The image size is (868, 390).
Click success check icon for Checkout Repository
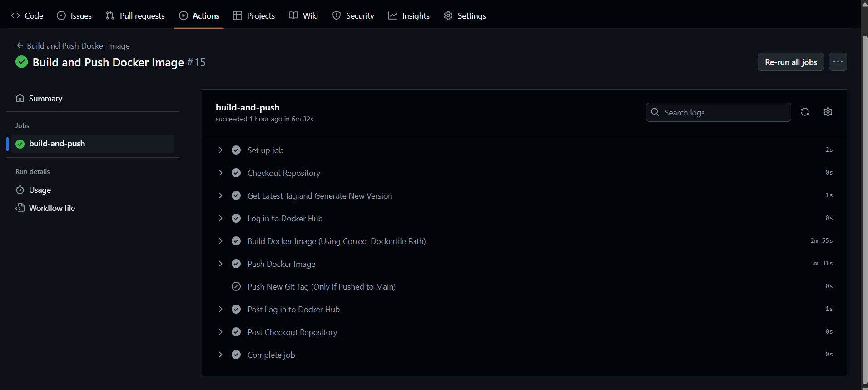click(x=236, y=173)
